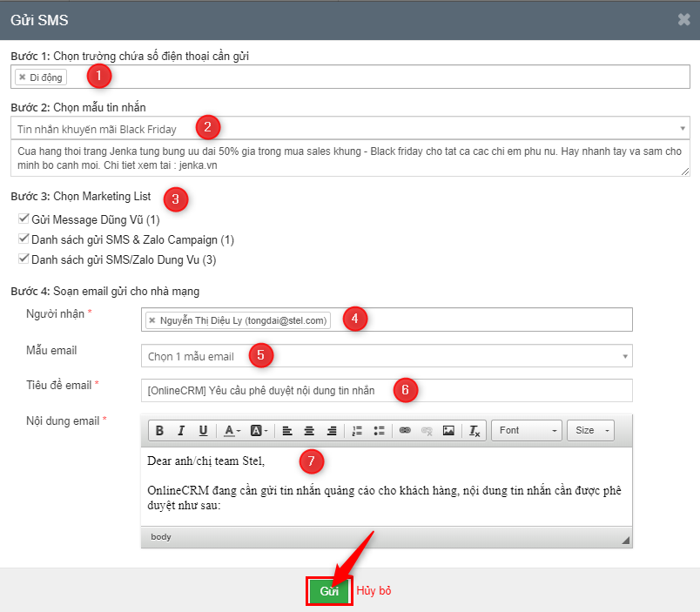This screenshot has width=700, height=612.
Task: Close the Gửi SMS dialog
Action: tap(684, 20)
